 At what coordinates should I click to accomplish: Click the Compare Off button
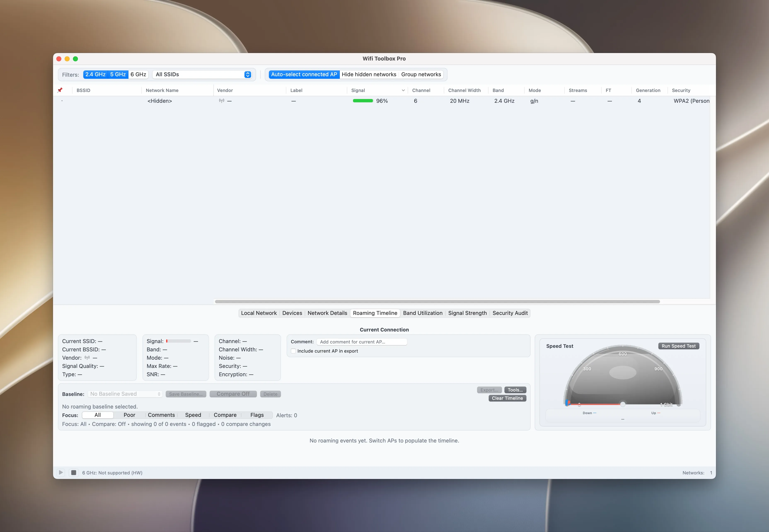233,394
